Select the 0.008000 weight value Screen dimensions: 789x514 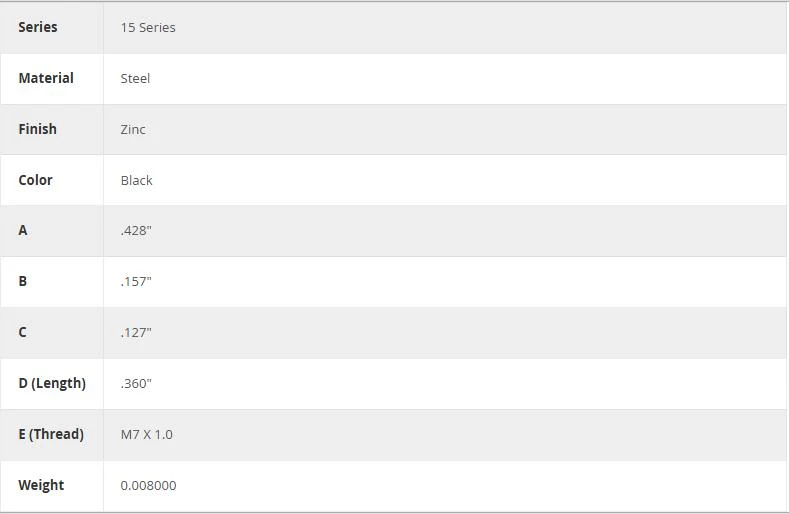tap(148, 485)
